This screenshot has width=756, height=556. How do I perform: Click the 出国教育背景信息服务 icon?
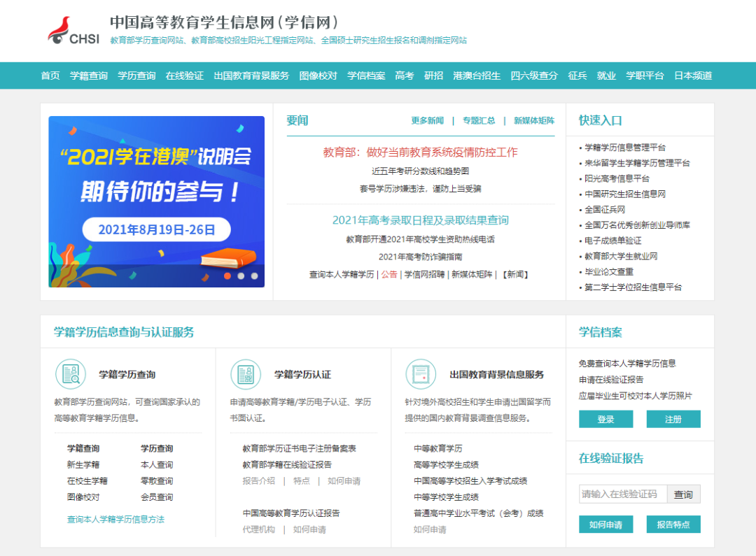point(421,374)
